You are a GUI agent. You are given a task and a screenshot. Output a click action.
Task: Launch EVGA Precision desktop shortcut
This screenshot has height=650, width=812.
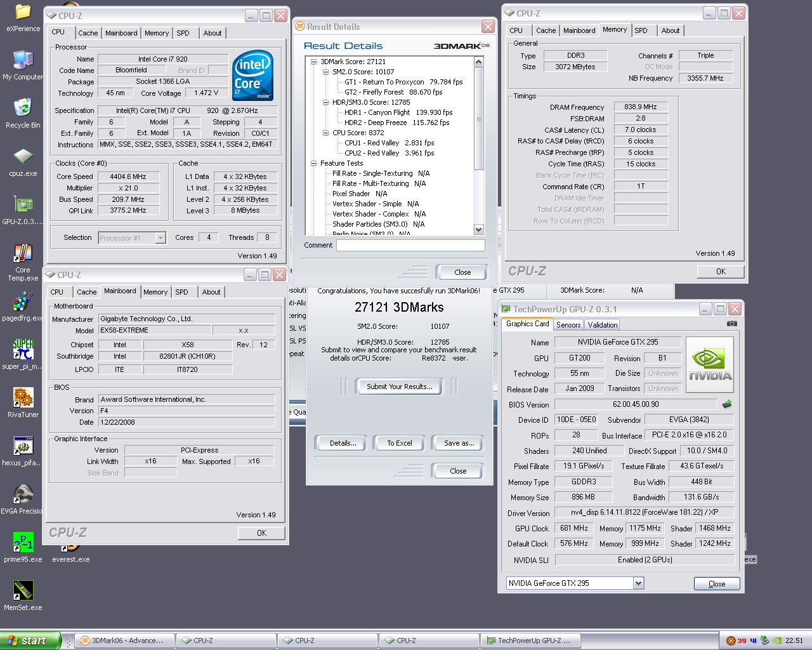click(x=23, y=500)
